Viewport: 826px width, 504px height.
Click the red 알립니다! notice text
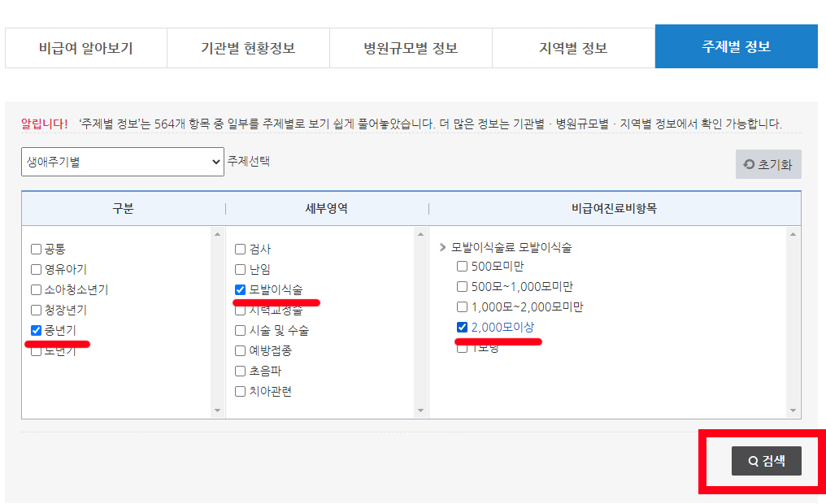[x=44, y=124]
